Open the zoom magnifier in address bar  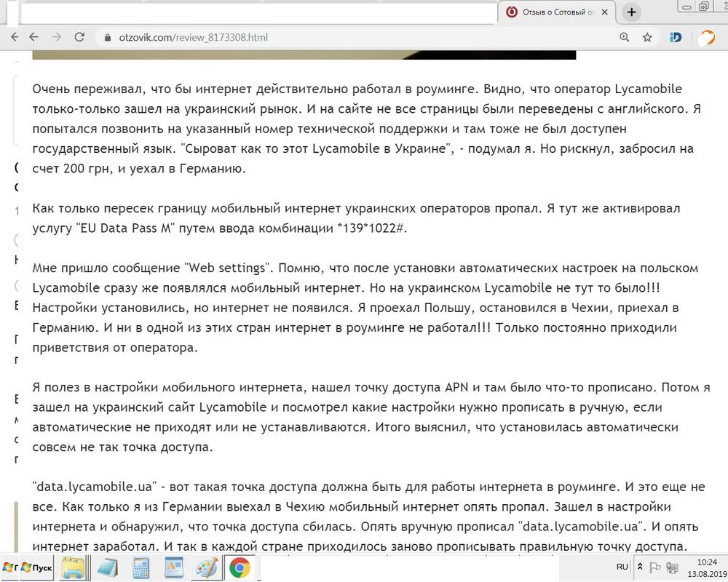[625, 37]
